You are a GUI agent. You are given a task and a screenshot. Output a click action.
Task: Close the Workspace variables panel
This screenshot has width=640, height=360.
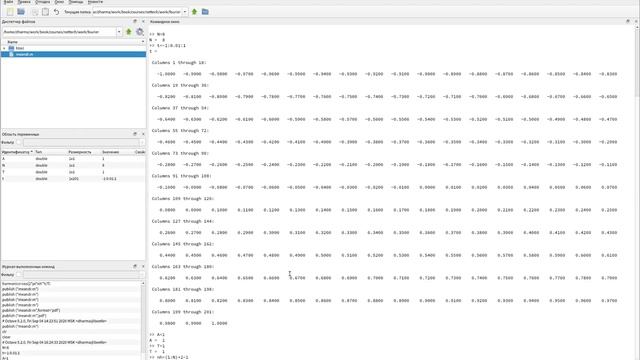tap(143, 134)
